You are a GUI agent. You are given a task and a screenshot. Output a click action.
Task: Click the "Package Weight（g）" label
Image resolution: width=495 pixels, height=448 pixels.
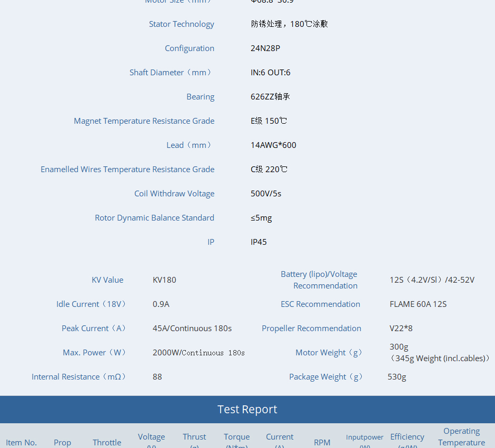326,377
